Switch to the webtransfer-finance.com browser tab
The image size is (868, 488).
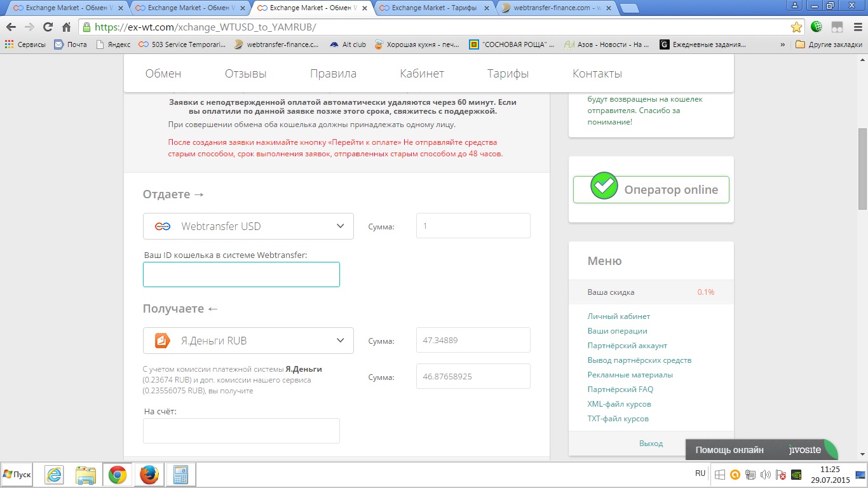554,8
